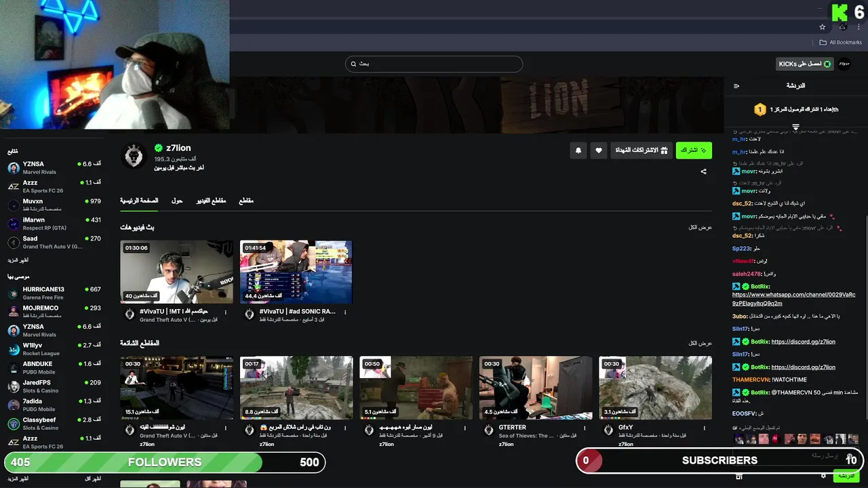Click username Sp223 in chat
868x488 pixels.
coord(741,249)
